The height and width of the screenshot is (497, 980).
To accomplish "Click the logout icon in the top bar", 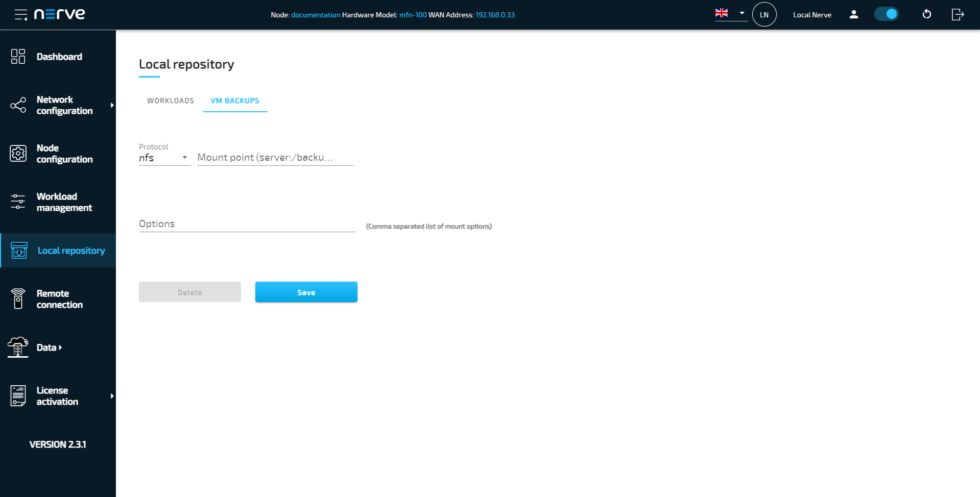I will click(958, 14).
